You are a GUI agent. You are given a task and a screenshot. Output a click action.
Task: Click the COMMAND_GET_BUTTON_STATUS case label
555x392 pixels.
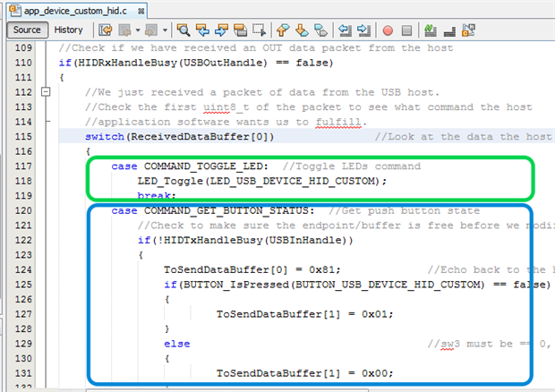point(226,211)
